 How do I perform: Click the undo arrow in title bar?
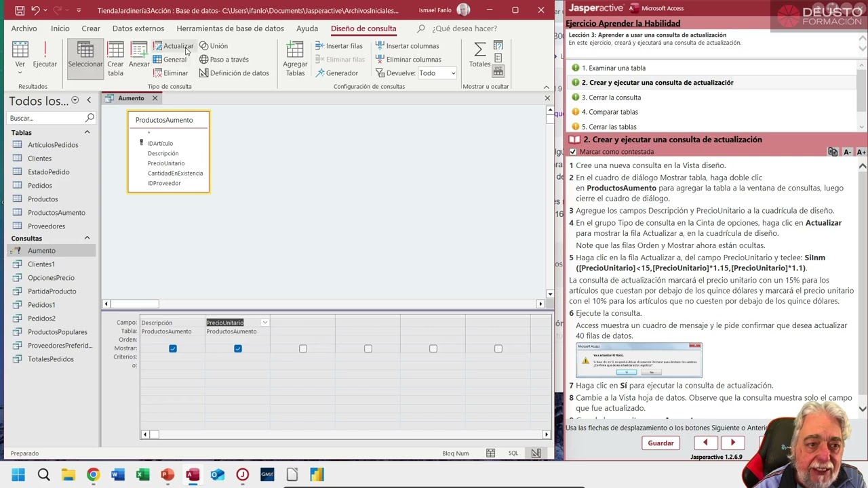click(35, 10)
